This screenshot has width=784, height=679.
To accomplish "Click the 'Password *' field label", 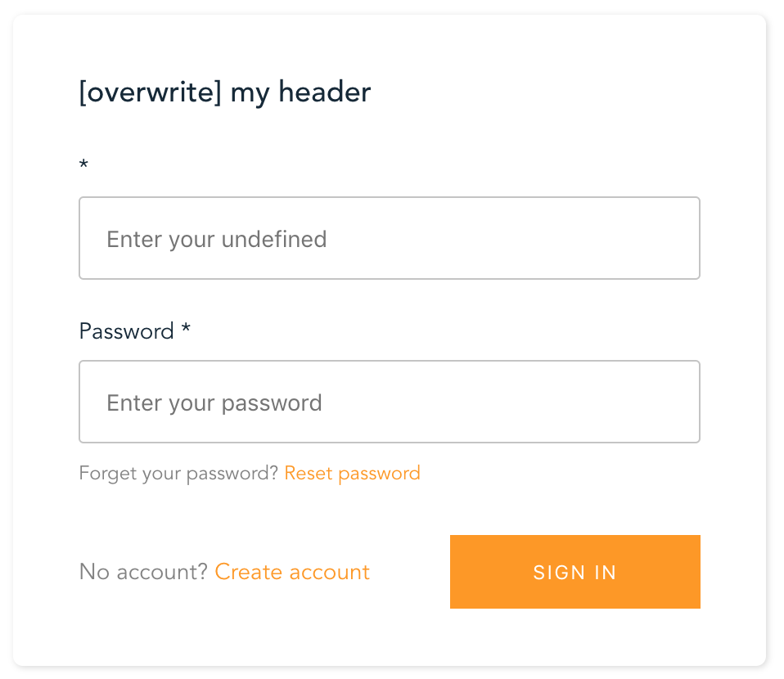I will pyautogui.click(x=134, y=331).
